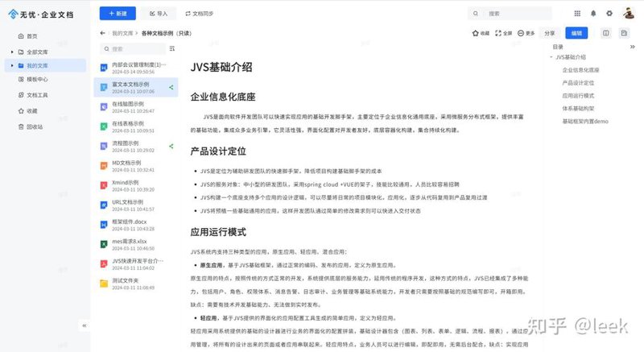Image resolution: width=644 pixels, height=352 pixels.
Task: Open 测试文件夹 folder
Action: tap(136, 284)
